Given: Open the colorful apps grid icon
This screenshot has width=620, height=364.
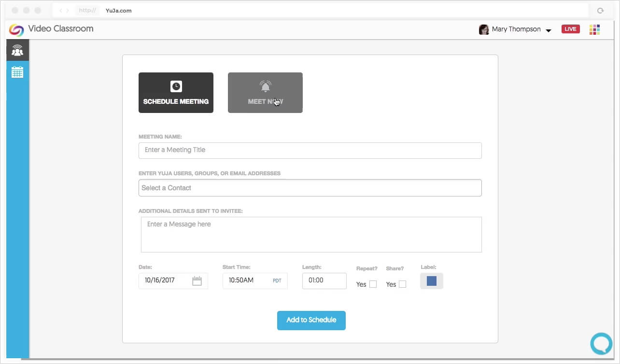Looking at the screenshot, I should coord(594,29).
